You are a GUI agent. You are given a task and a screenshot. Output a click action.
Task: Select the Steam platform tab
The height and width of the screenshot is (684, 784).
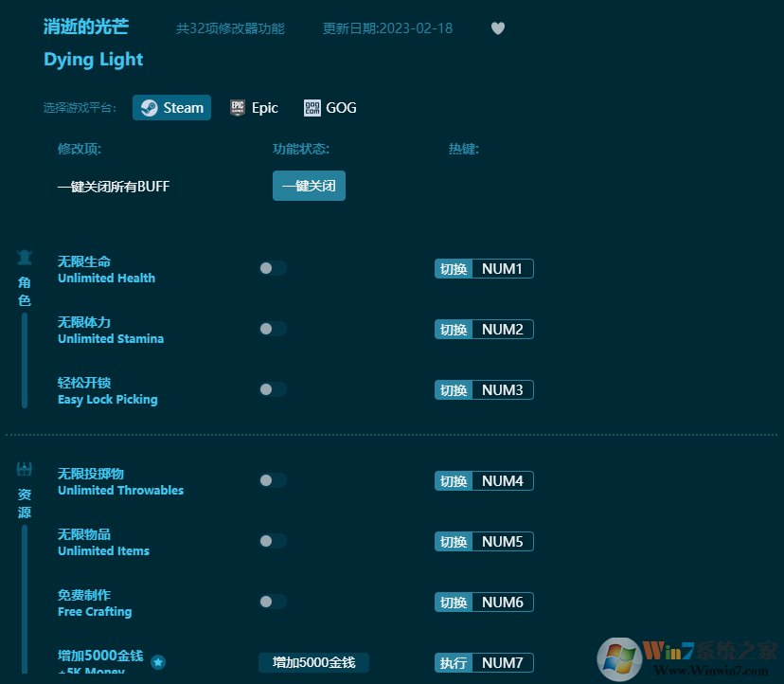point(171,107)
